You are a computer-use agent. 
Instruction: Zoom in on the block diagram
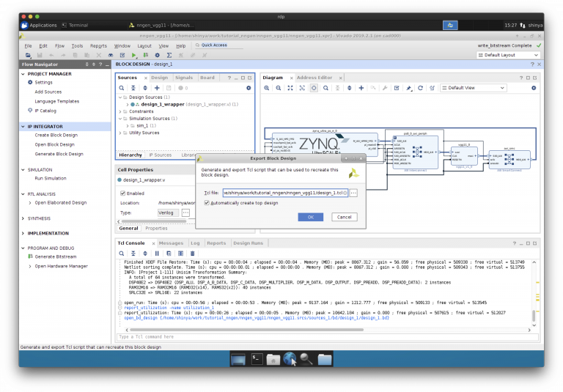coord(267,88)
